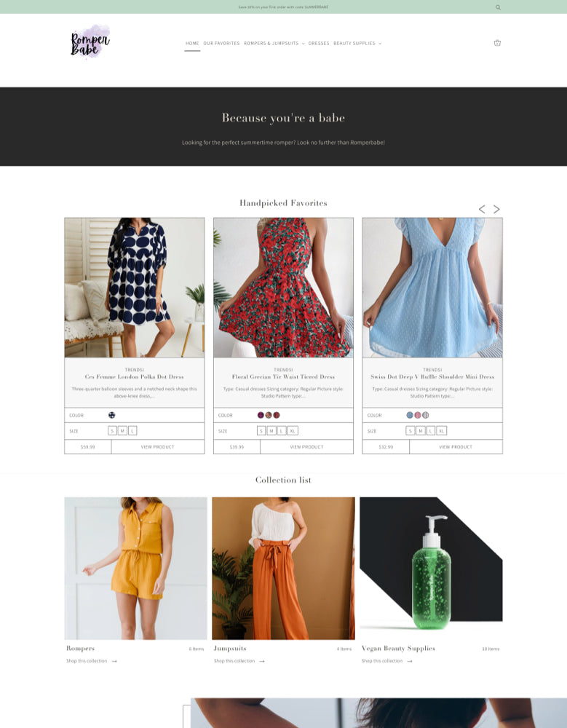Click the search magnifier icon
Image resolution: width=567 pixels, height=728 pixels.
point(498,7)
